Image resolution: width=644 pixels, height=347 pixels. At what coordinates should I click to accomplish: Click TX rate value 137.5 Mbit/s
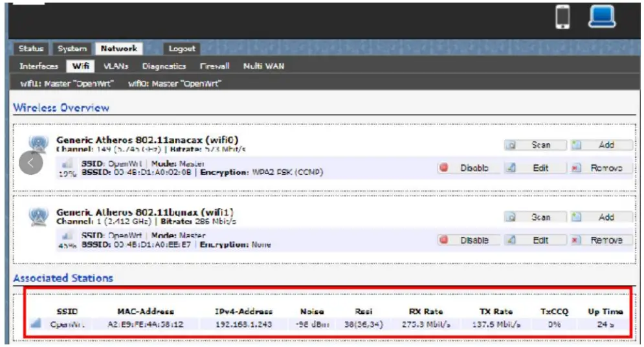click(x=496, y=324)
